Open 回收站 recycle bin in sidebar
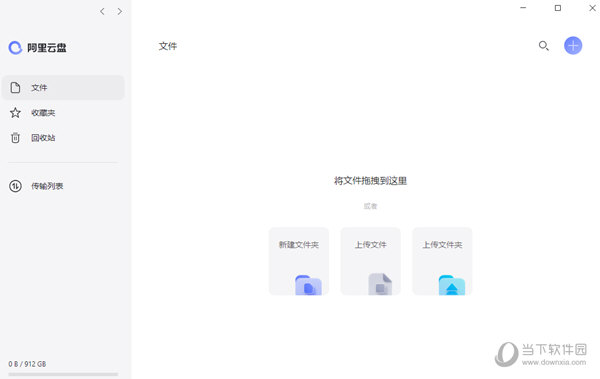Viewport: 600px width, 379px height. [63, 138]
